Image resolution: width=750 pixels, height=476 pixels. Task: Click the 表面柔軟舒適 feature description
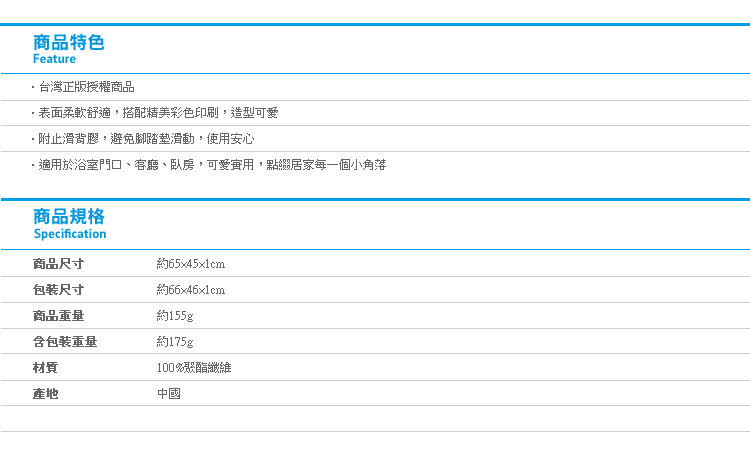point(158,113)
